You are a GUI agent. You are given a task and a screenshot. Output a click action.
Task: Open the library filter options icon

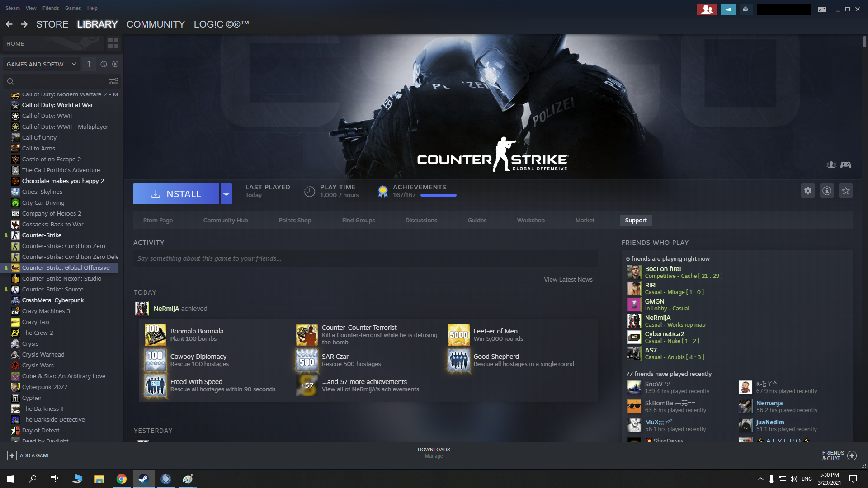[x=113, y=81]
